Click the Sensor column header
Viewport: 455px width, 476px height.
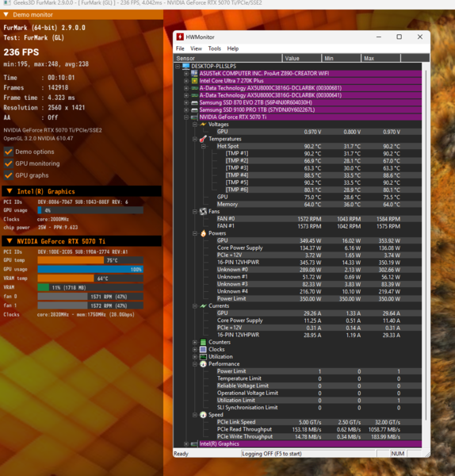click(227, 58)
